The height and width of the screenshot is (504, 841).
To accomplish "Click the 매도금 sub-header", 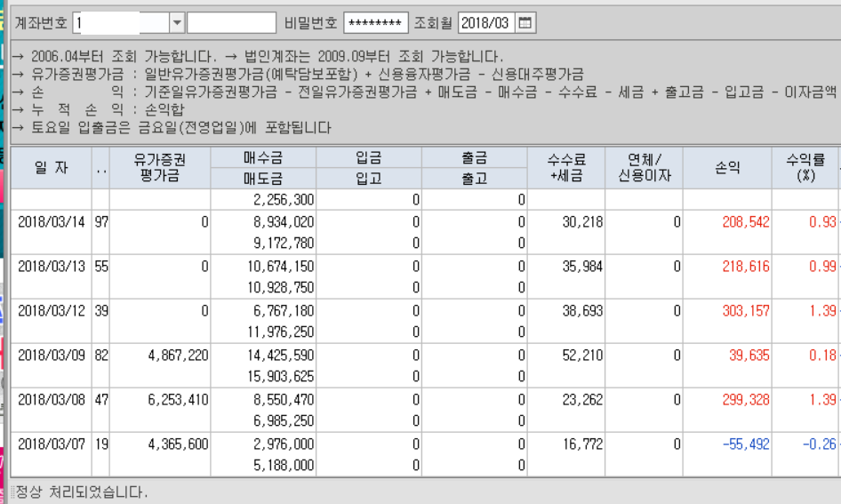I will pos(263,179).
